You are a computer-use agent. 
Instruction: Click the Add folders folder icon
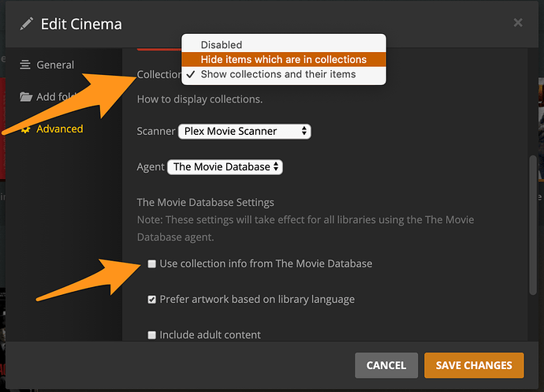[x=26, y=97]
